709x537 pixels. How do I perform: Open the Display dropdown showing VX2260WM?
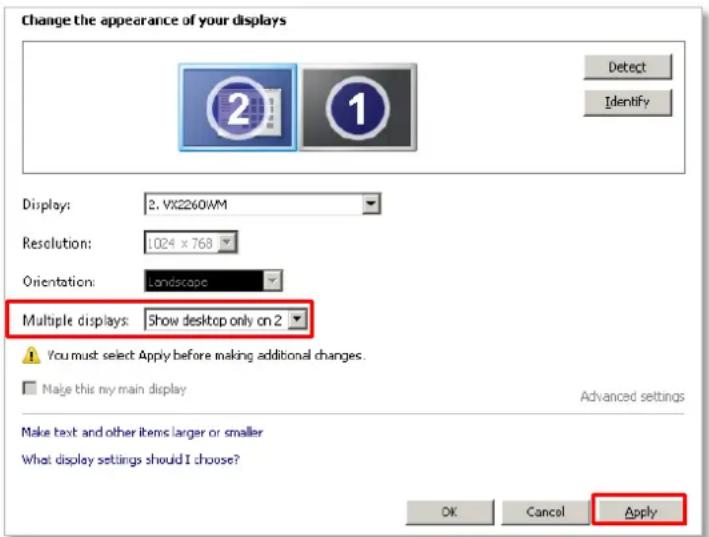click(x=262, y=204)
